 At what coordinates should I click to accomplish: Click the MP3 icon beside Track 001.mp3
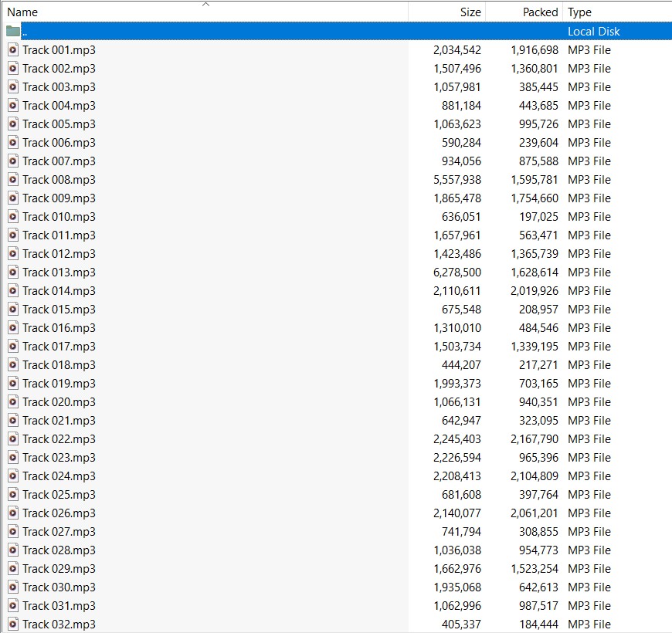coord(12,50)
